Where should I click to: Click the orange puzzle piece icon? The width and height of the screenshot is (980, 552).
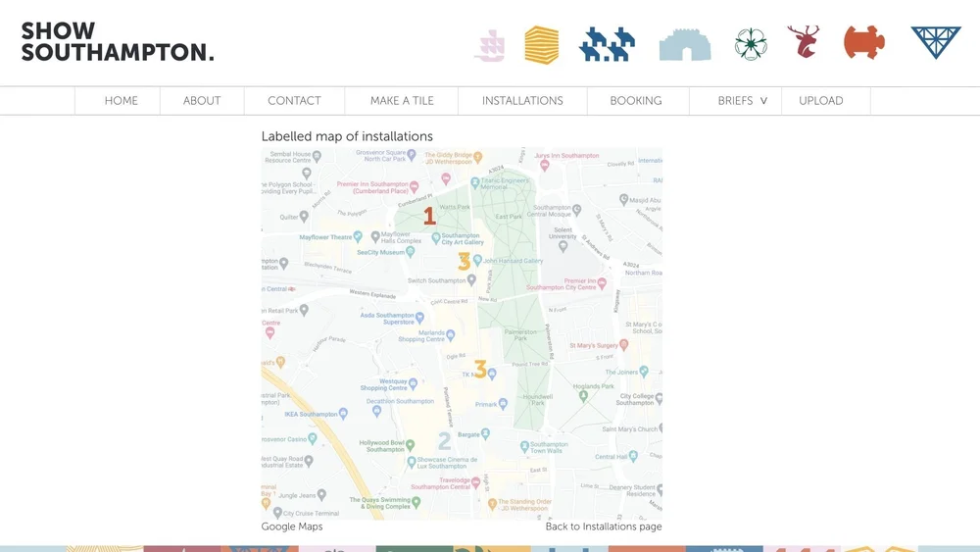tap(864, 42)
